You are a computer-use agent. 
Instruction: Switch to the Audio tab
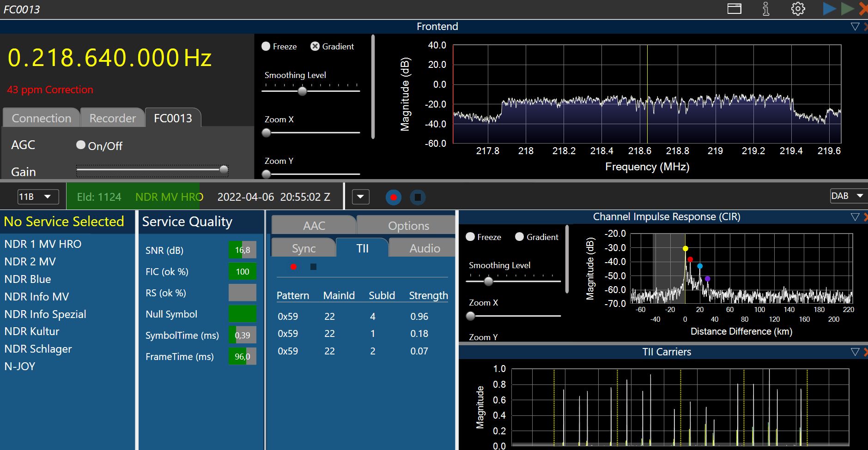(x=424, y=248)
